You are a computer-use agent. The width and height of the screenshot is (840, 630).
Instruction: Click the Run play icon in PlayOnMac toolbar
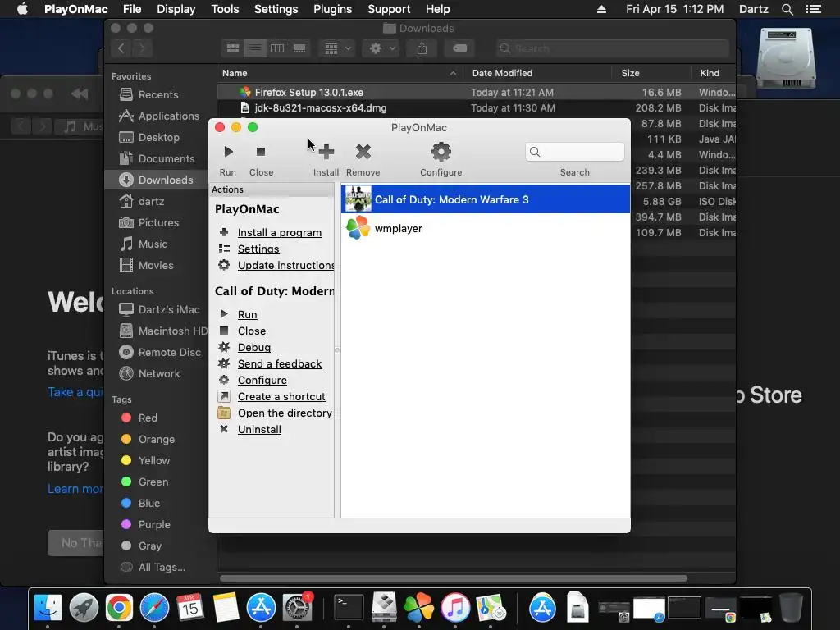click(228, 152)
